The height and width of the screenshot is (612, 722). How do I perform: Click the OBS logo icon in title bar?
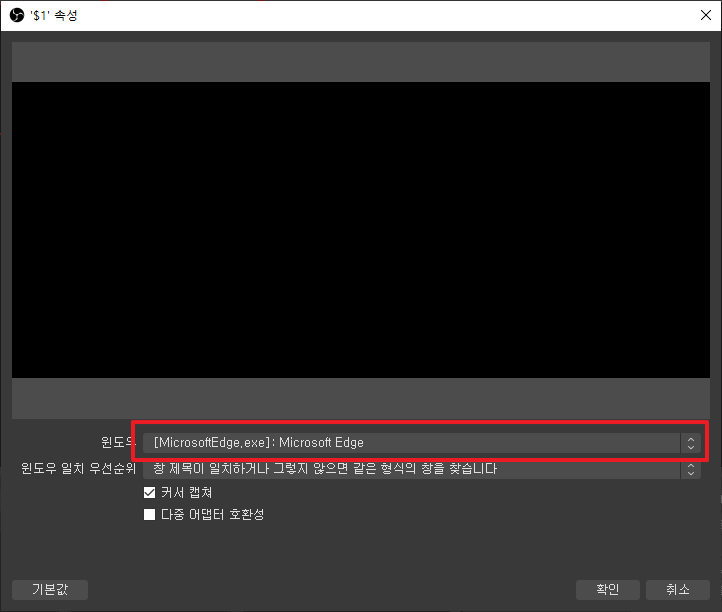17,15
